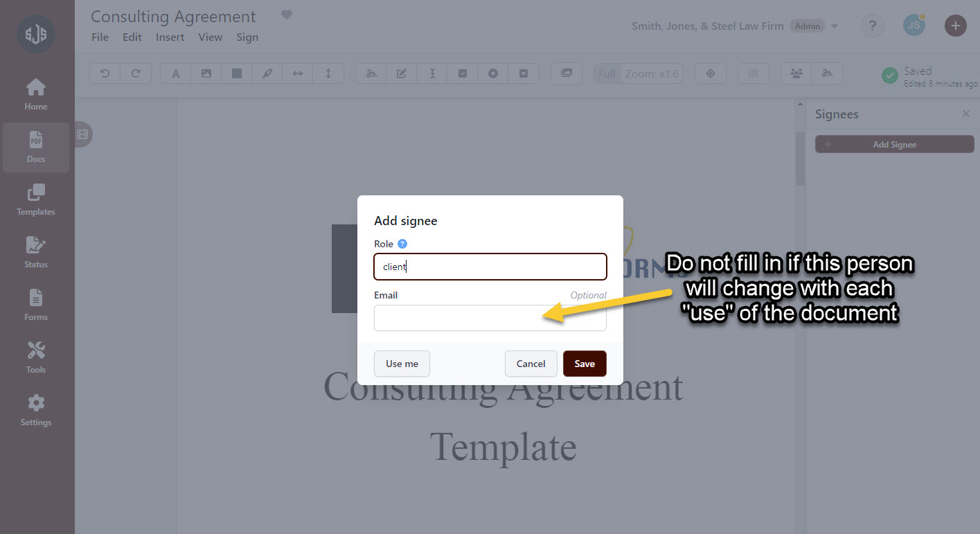Favorite the document with heart icon
980x534 pixels.
coord(287,15)
